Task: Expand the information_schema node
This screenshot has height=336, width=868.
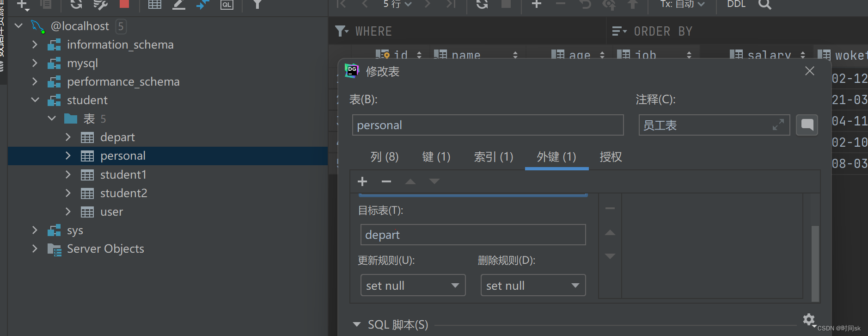Action: 35,44
